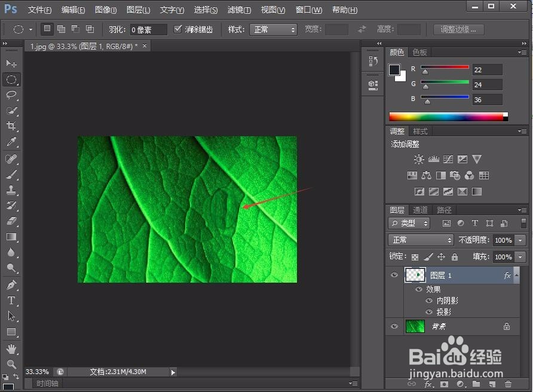Switch to the 样式 panel tab
Viewport: 533px width, 392px height.
420,131
